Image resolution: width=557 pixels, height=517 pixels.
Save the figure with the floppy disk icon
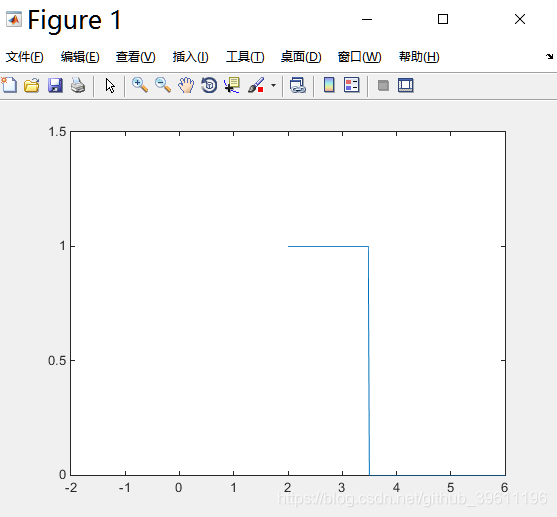55,85
